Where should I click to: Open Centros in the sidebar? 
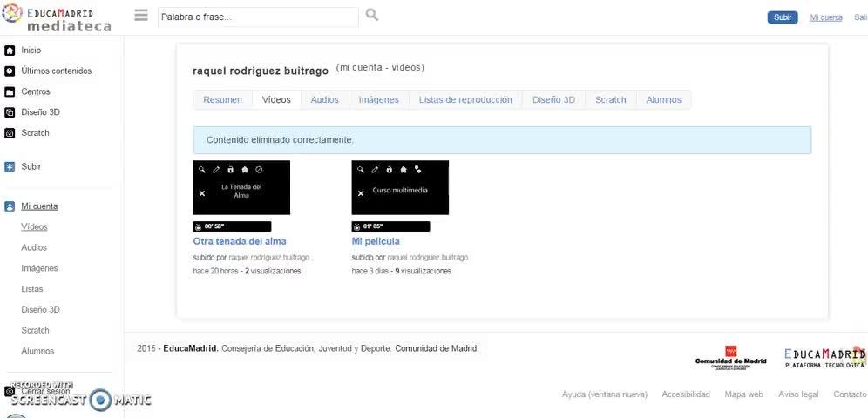36,91
